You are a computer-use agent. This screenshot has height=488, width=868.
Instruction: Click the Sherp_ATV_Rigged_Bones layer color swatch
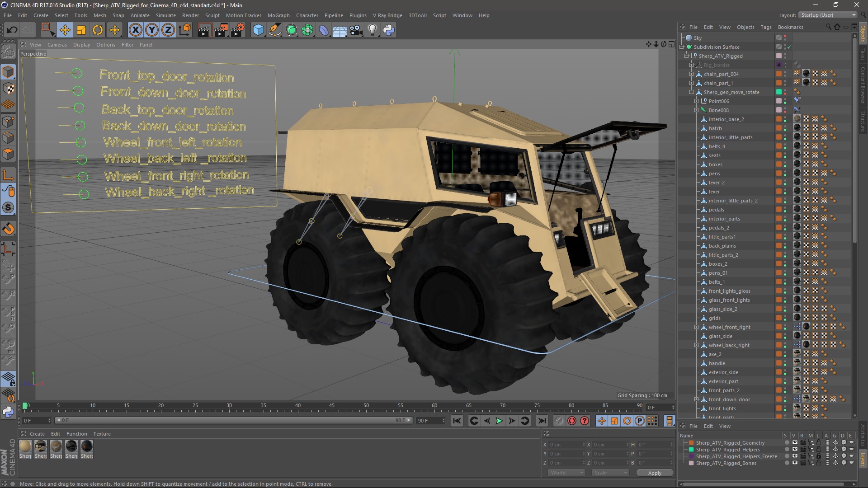(691, 463)
